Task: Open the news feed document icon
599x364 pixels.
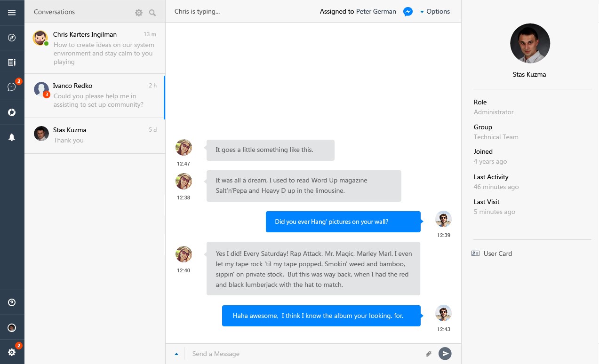Action: (12, 63)
